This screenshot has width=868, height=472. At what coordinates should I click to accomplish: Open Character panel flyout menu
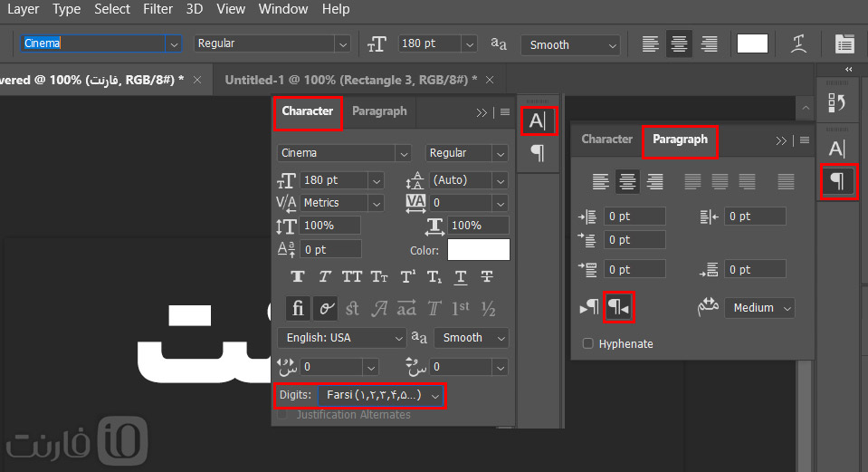coord(505,112)
